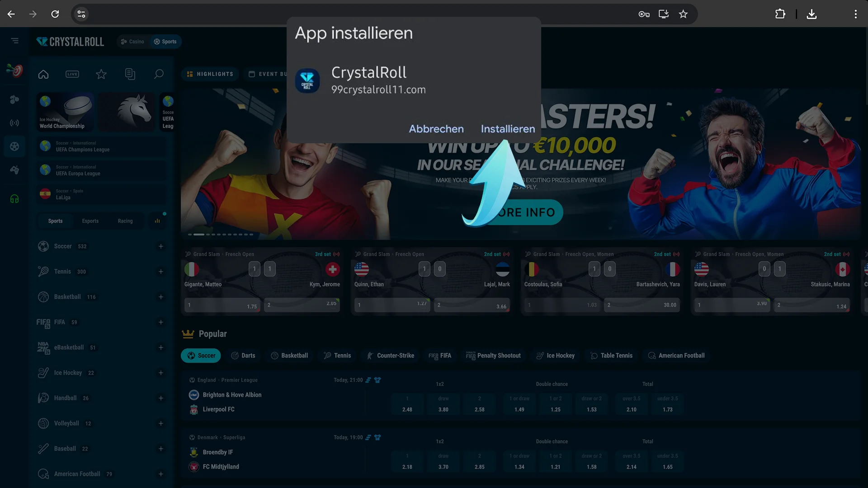
Task: Bet on Lajal, Mark at 3.66
Action: pyautogui.click(x=472, y=305)
